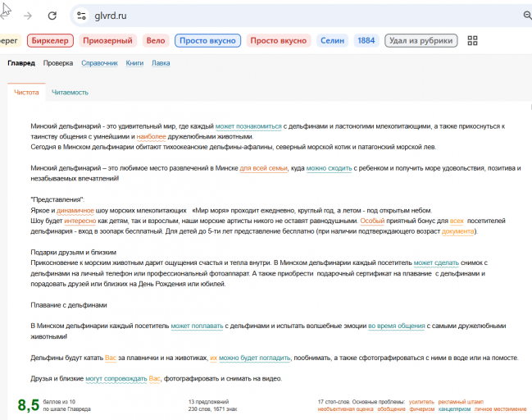The width and height of the screenshot is (532, 420).
Task: Click highlighted phrase 'для всей семьи'
Action: (264, 168)
